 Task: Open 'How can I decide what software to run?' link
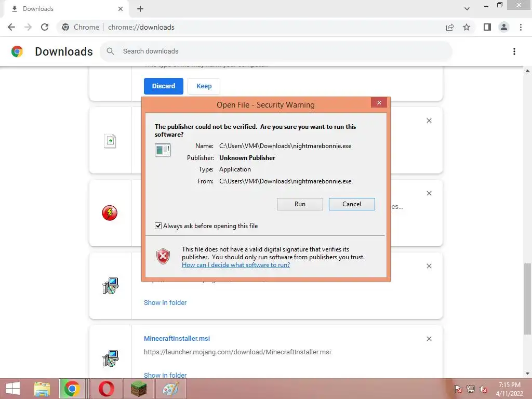point(236,265)
